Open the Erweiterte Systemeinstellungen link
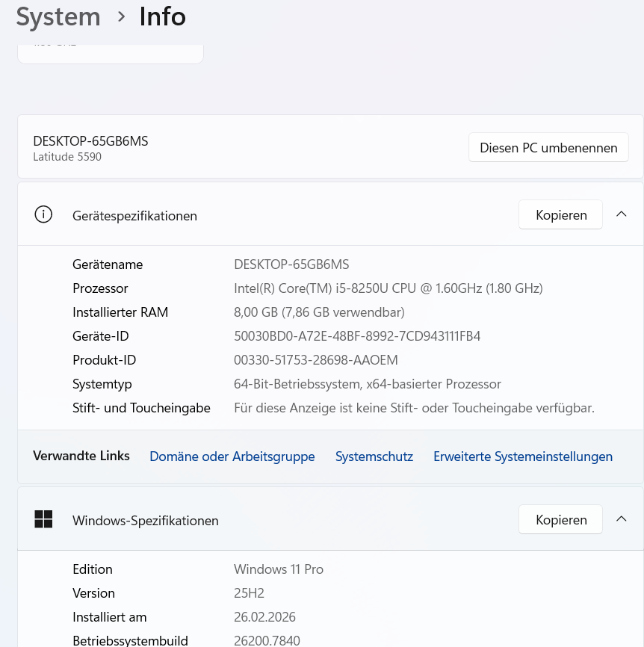This screenshot has width=644, height=647. (523, 456)
